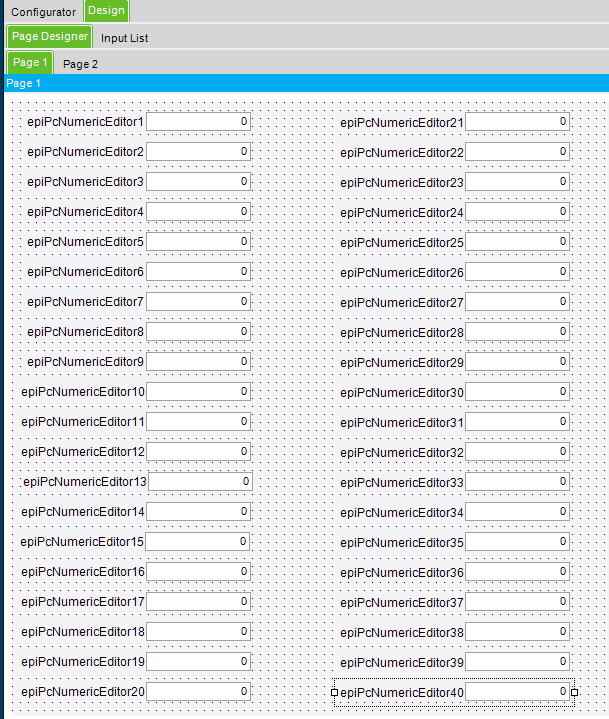Select the Page 1 tab
Image resolution: width=609 pixels, height=719 pixels.
pos(30,62)
